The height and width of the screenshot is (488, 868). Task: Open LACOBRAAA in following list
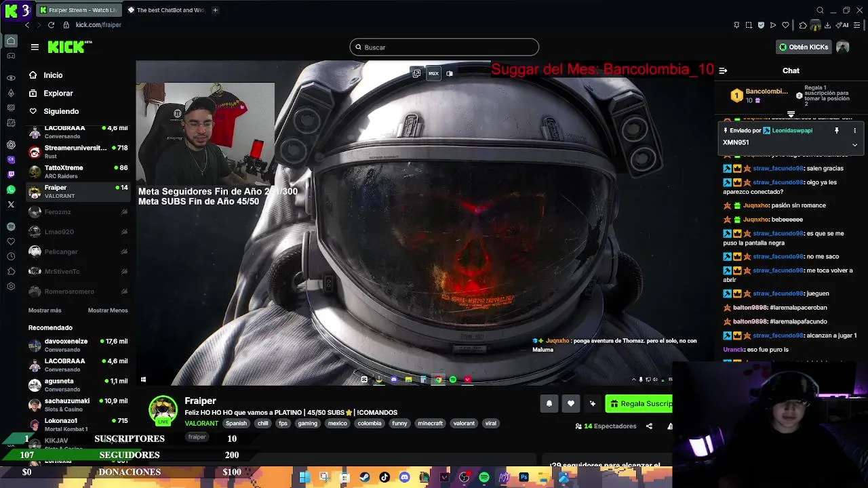pos(78,132)
